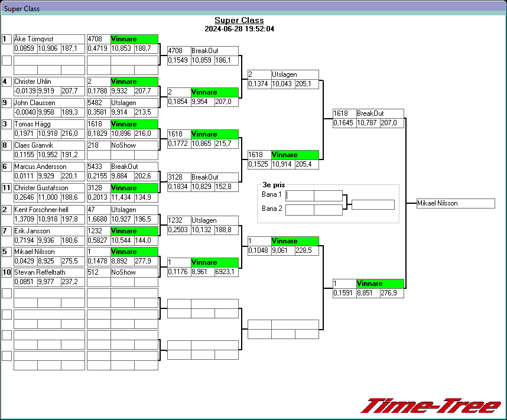Select Erik Jansson in the bracket
The height and width of the screenshot is (420, 507).
click(49, 231)
